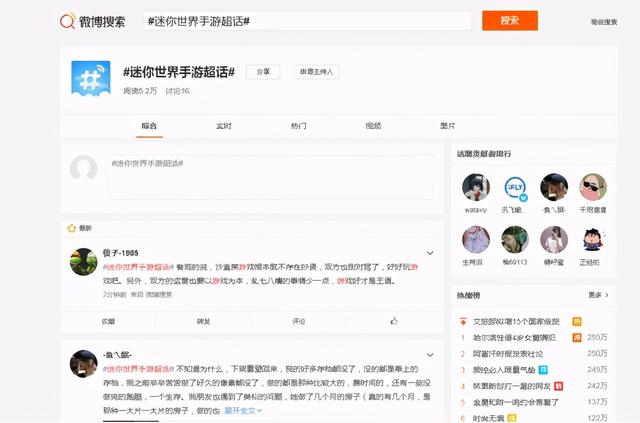The height and width of the screenshot is (423, 640).
Task: Like the first post with the thumbs-up icon
Action: tap(394, 321)
